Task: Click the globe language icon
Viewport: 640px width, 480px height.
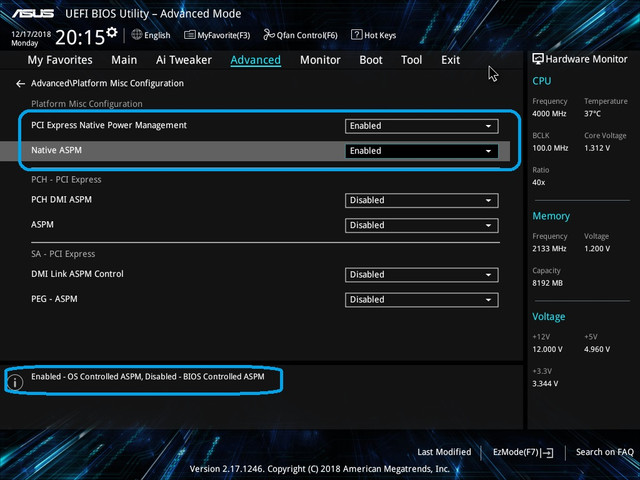Action: pos(137,35)
